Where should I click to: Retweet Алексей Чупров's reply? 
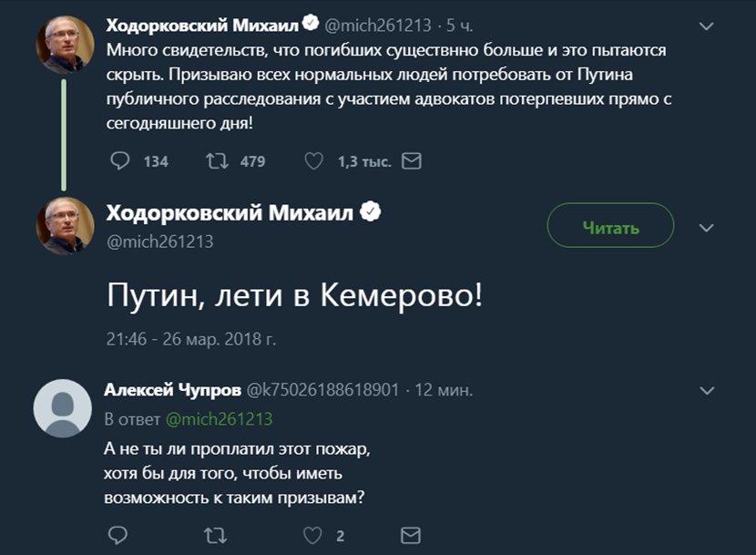[x=216, y=535]
